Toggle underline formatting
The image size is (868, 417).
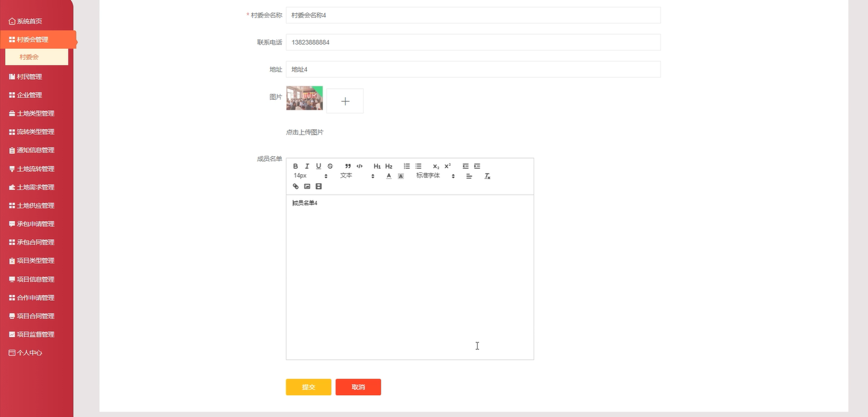tap(318, 166)
